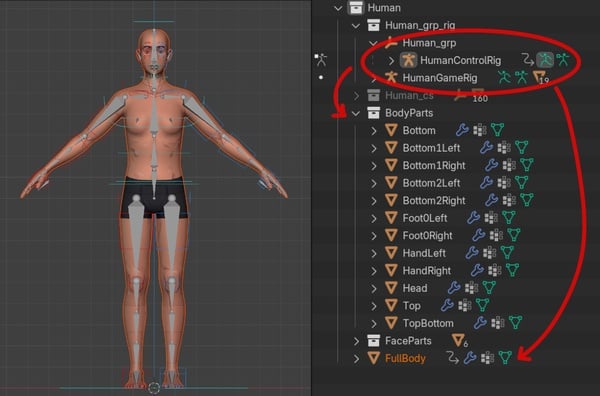Collapse the BodyParts collection
Screen dimensions: 600x396
(355, 113)
